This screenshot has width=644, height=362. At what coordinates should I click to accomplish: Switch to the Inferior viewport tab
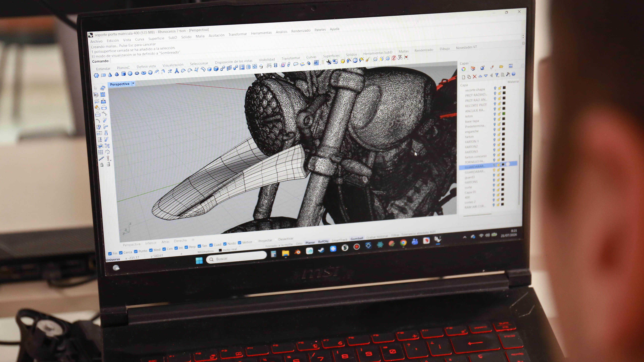click(150, 243)
